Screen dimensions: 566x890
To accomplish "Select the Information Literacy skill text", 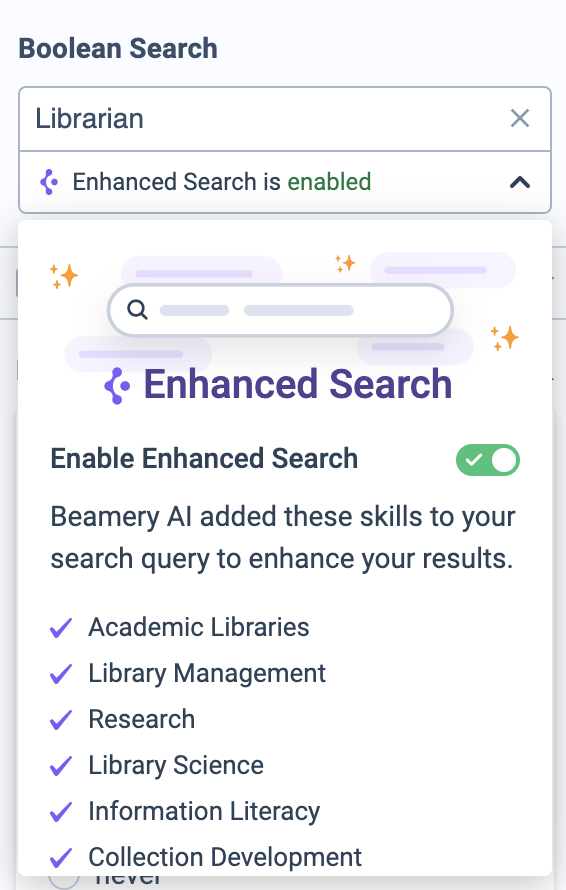I will coord(204,812).
